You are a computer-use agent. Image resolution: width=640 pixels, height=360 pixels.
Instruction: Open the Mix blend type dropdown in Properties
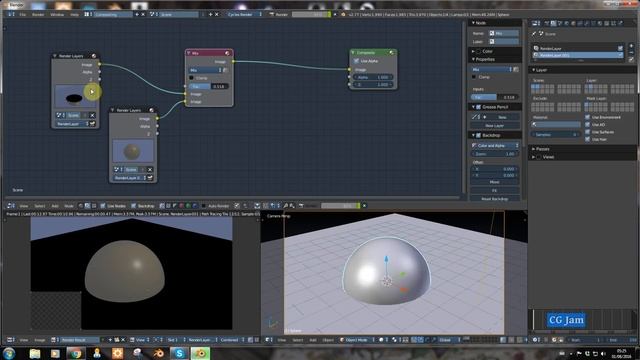tap(492, 70)
